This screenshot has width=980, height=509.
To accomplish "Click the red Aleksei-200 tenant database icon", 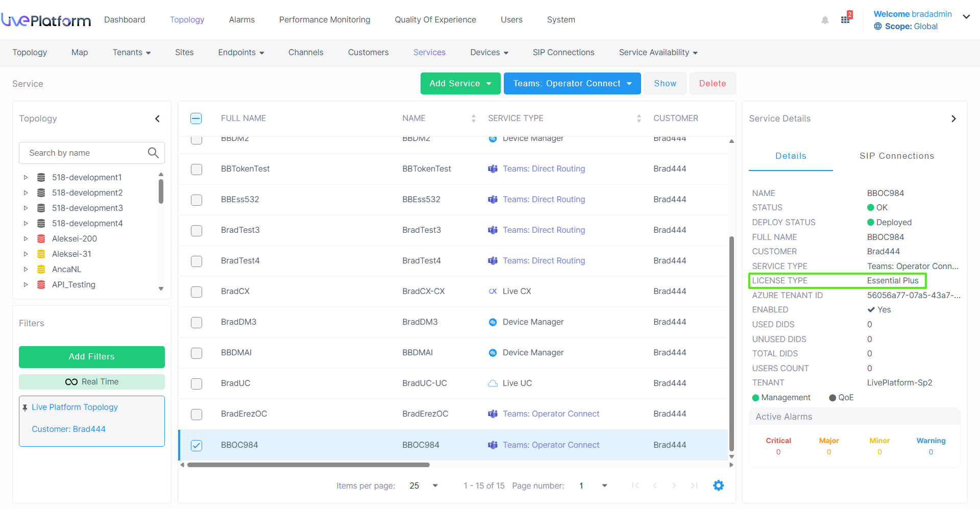I will (41, 238).
